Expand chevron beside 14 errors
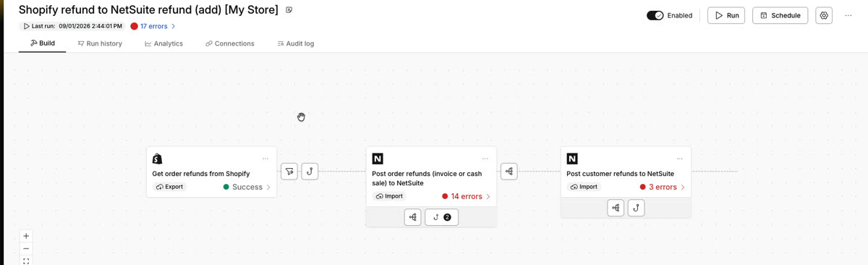The image size is (868, 265). 489,196
